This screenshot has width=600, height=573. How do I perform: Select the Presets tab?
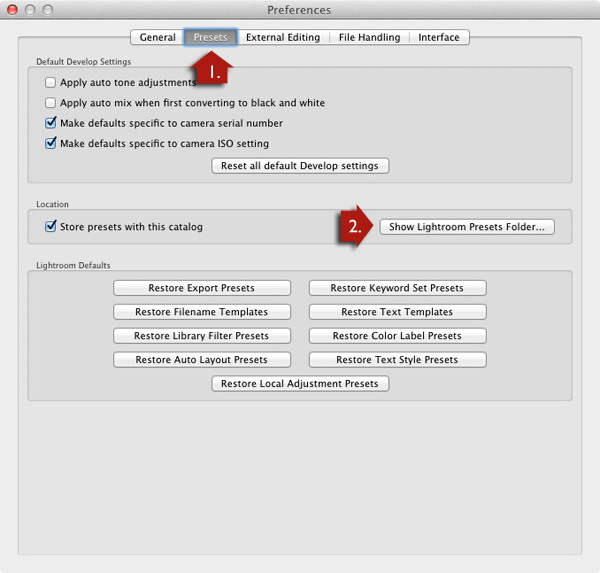click(210, 37)
